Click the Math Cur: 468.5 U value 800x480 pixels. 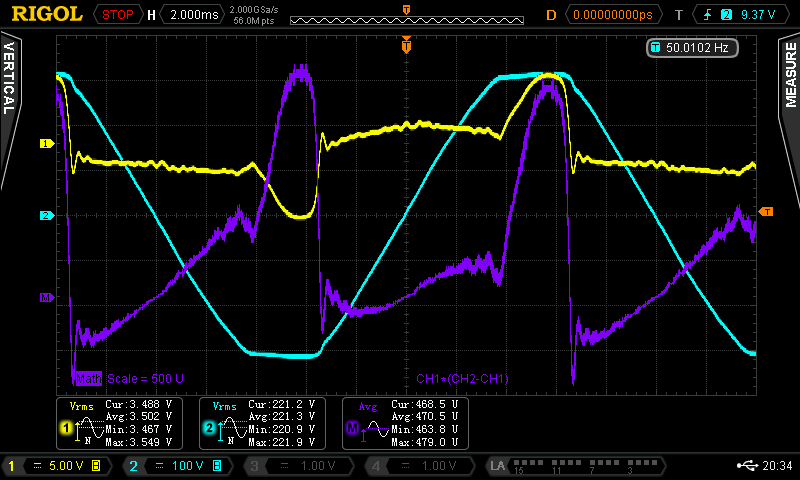(424, 405)
